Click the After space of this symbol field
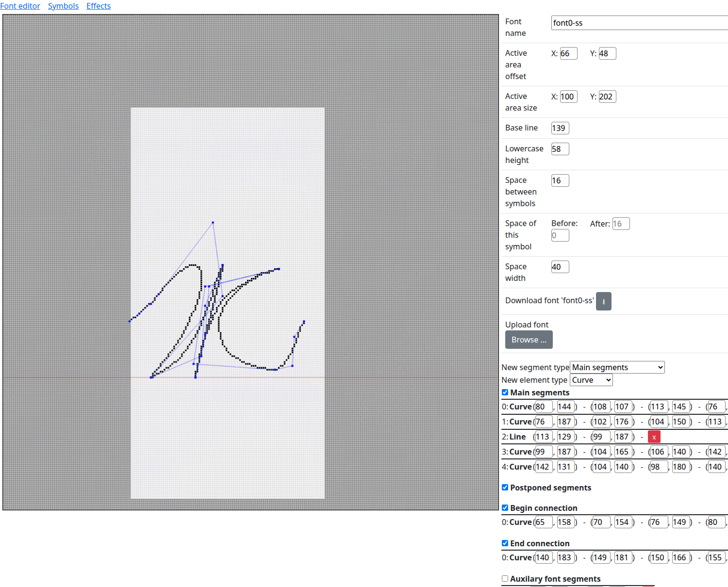The width and height of the screenshot is (728, 587). 621,224
